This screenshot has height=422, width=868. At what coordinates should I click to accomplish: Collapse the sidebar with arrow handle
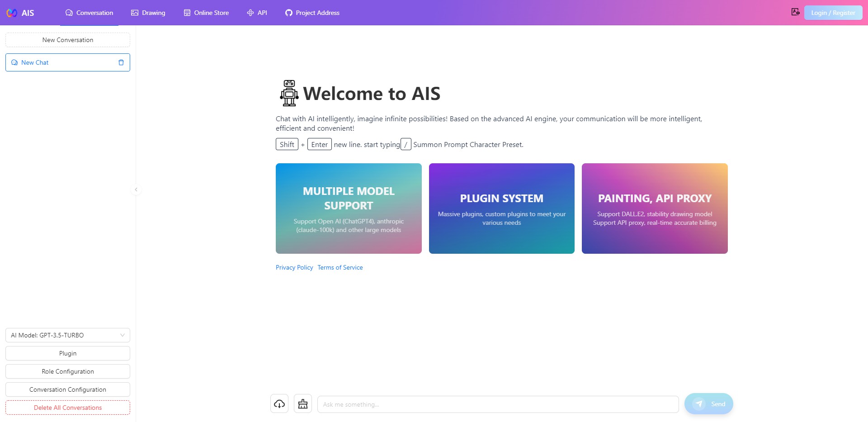pos(136,190)
